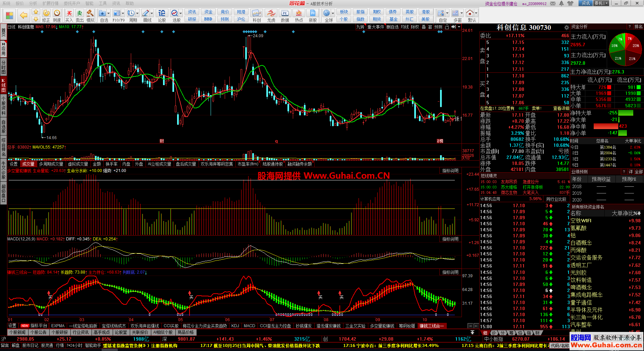Open the 论股 discussion icon
The image size is (644, 351).
162,13
